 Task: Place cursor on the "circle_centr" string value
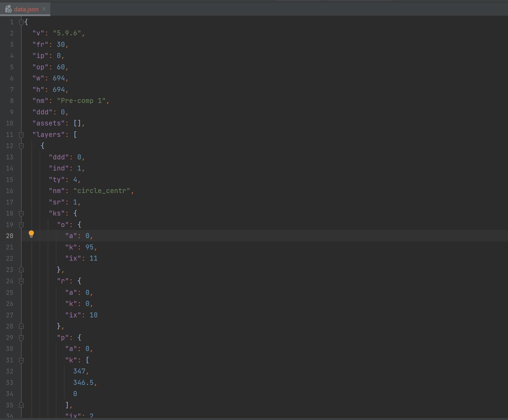coord(102,191)
